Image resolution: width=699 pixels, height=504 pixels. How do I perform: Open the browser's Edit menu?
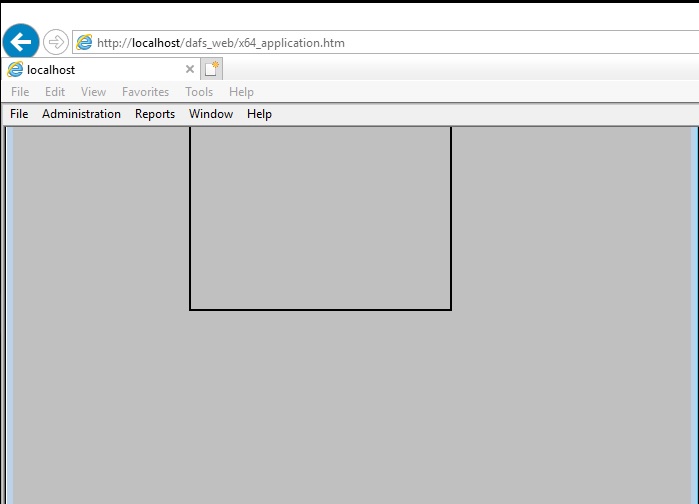click(x=55, y=92)
